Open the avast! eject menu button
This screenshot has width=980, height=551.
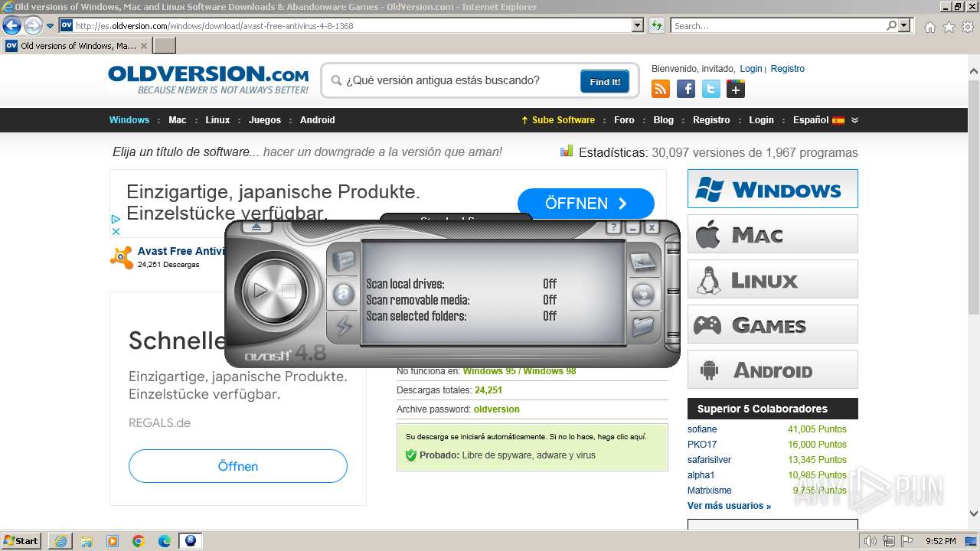[x=256, y=227]
